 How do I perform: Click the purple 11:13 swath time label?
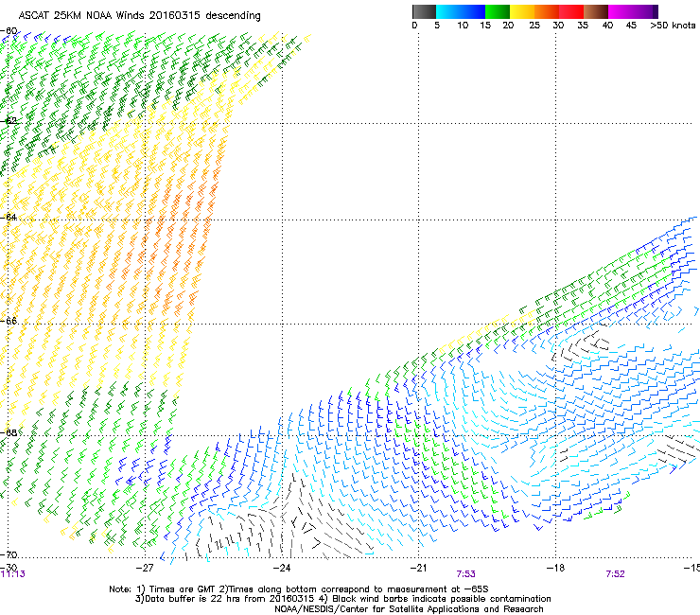tap(12, 574)
